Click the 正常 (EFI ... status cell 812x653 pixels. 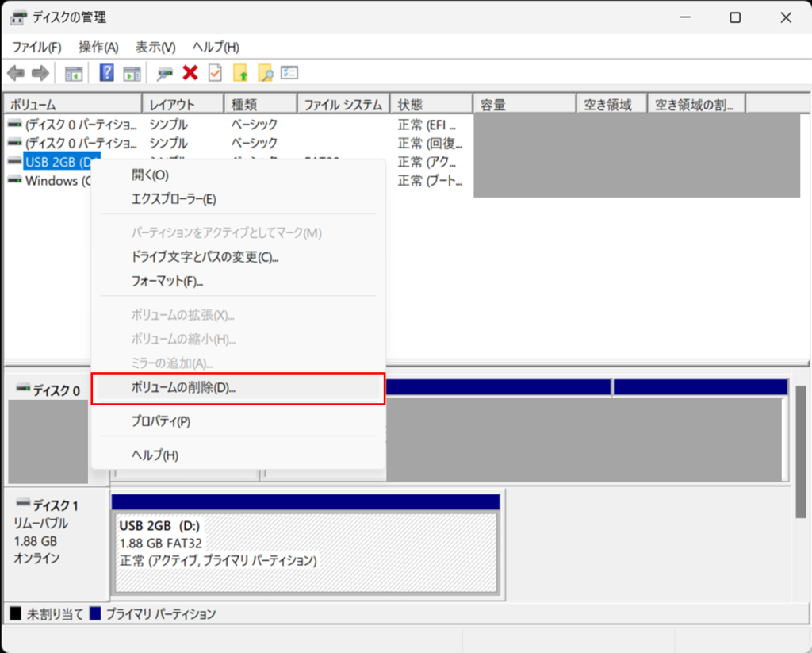click(x=427, y=125)
